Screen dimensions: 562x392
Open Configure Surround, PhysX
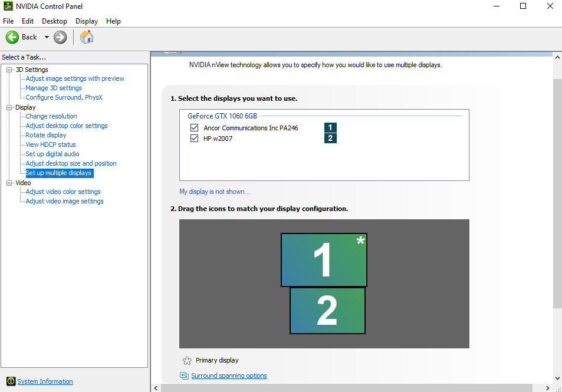pos(64,97)
